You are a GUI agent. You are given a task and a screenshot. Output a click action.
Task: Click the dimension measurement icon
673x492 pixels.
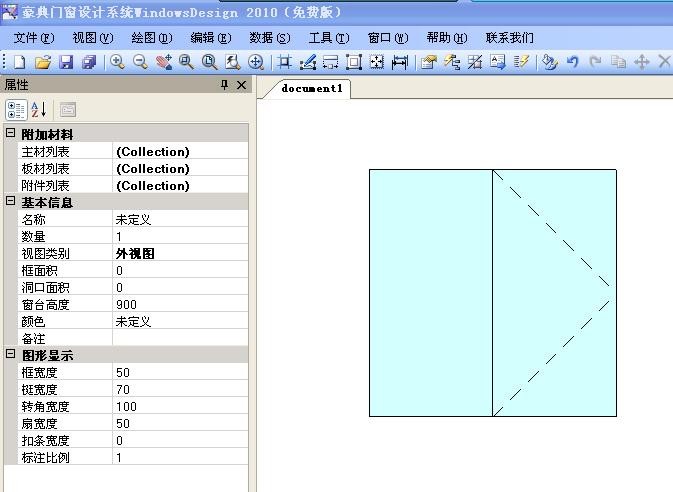tap(400, 62)
